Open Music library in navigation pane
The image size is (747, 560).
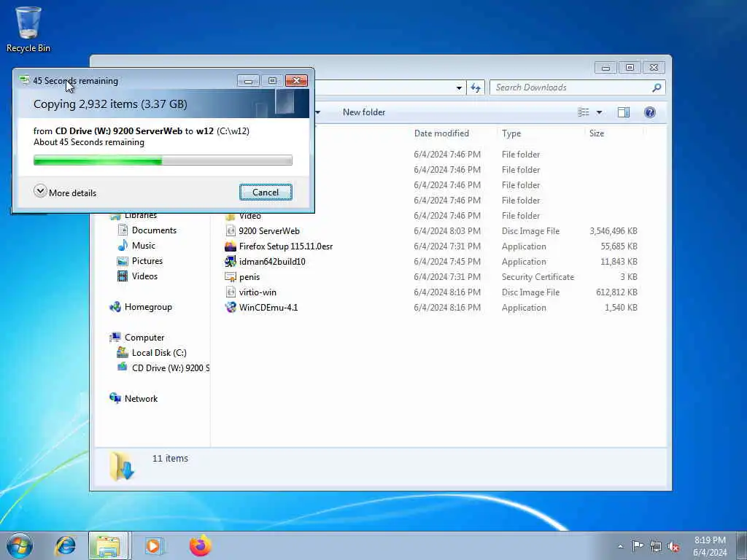click(144, 245)
